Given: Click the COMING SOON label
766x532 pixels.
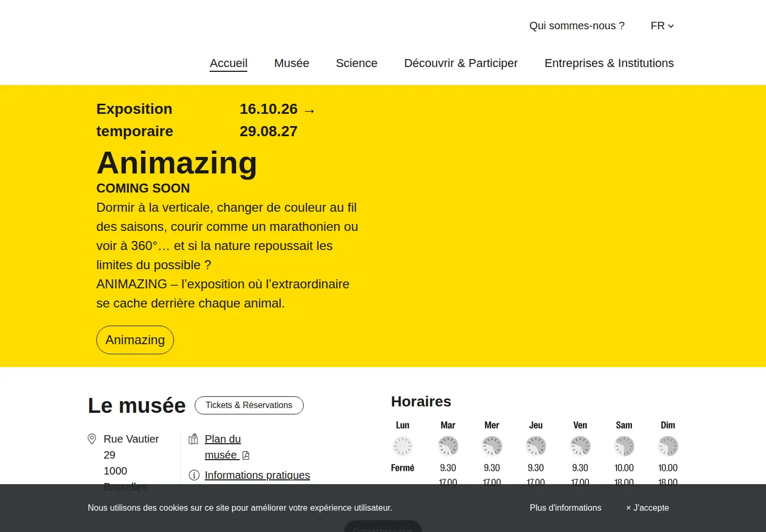Looking at the screenshot, I should click(x=143, y=188).
